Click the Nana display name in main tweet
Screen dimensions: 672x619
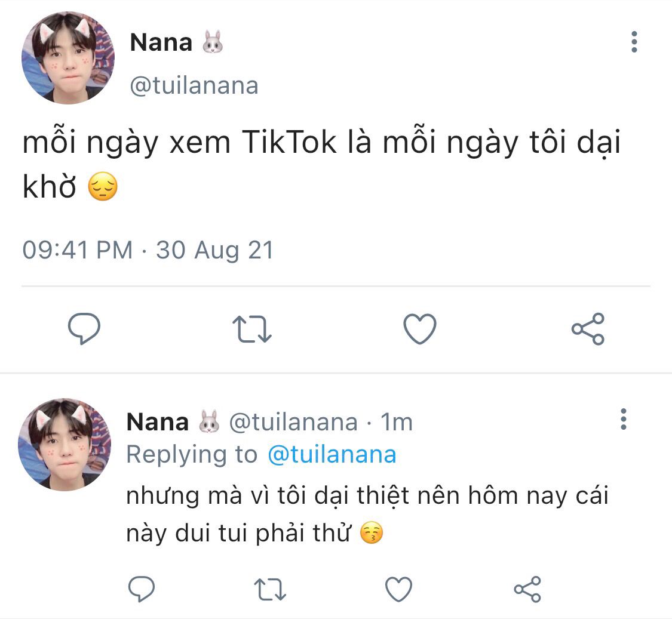point(161,42)
